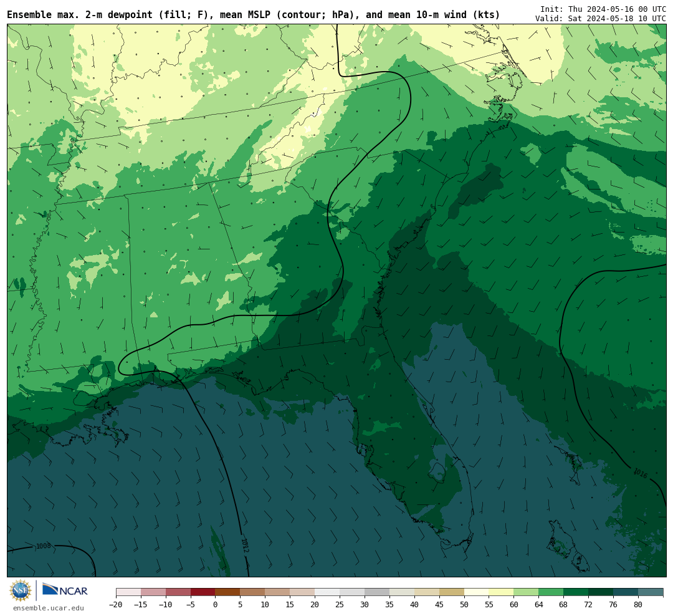Pick the brown swatch between 0 and 5
The height and width of the screenshot is (616, 673).
228,592
